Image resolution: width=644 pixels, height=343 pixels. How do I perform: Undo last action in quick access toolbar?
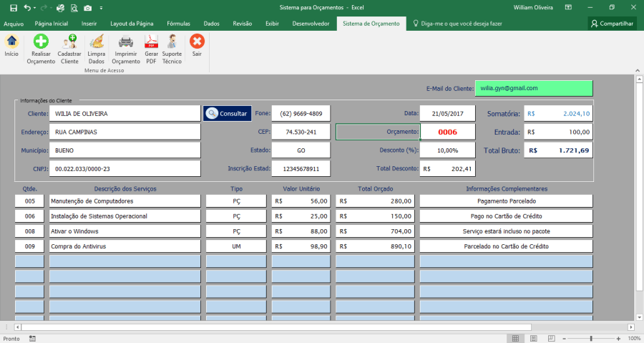click(x=27, y=8)
